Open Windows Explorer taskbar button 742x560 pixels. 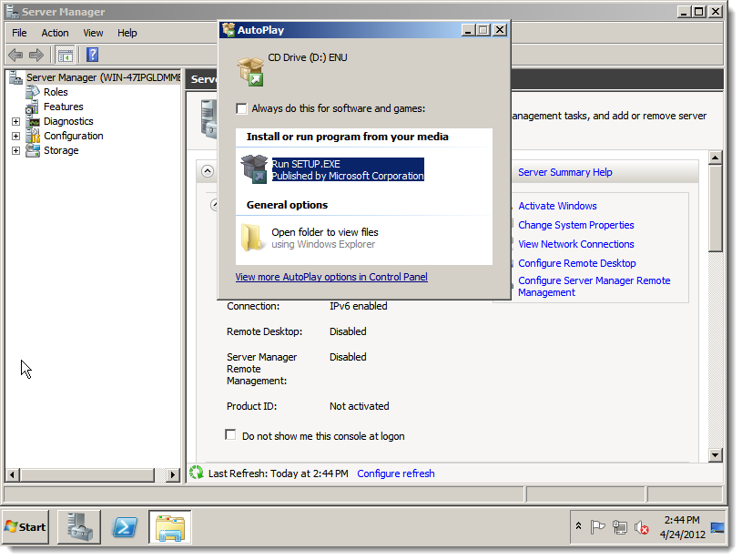(x=170, y=527)
